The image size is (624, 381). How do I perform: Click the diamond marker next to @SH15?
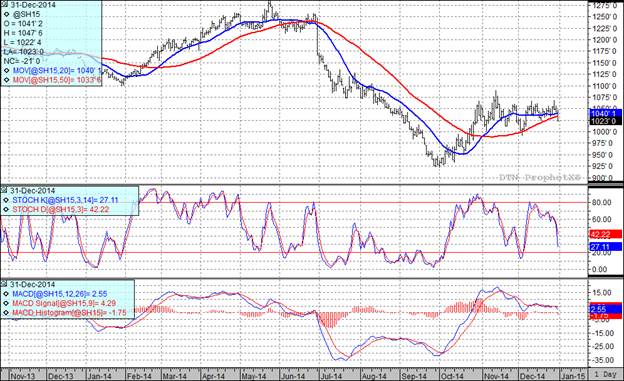tap(6, 15)
